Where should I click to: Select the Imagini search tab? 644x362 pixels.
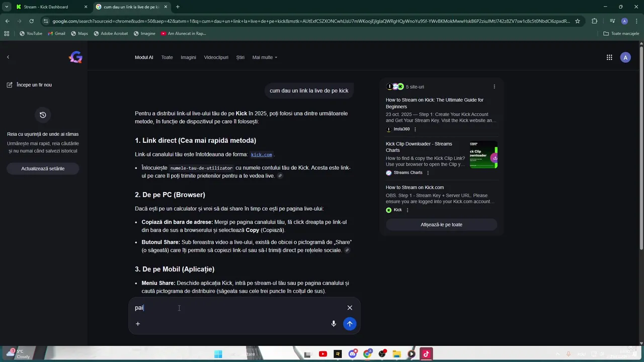tap(188, 57)
